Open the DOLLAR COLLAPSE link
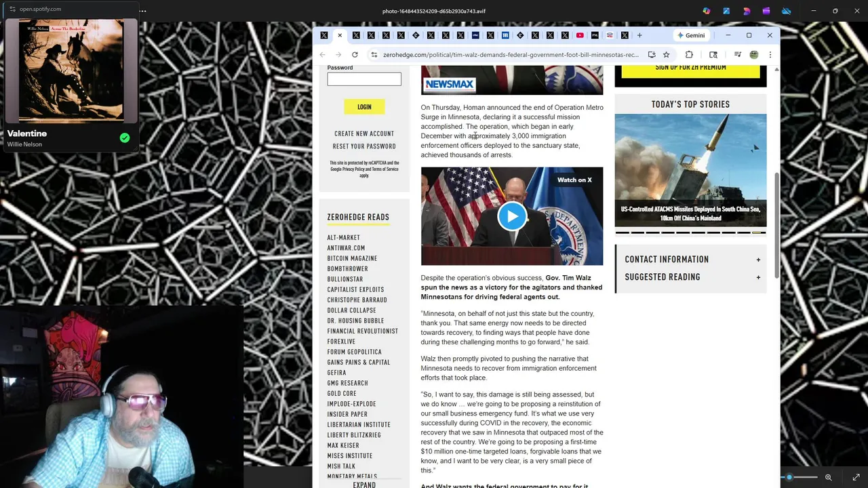 click(x=351, y=310)
